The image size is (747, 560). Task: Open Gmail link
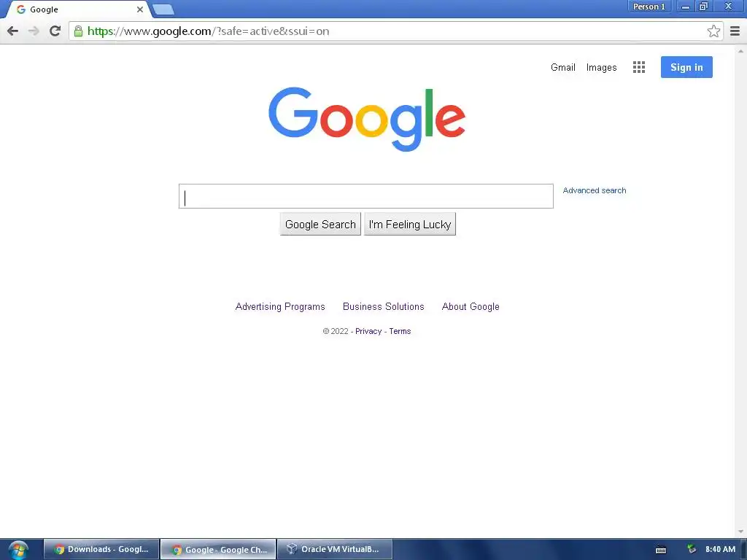[x=562, y=68]
